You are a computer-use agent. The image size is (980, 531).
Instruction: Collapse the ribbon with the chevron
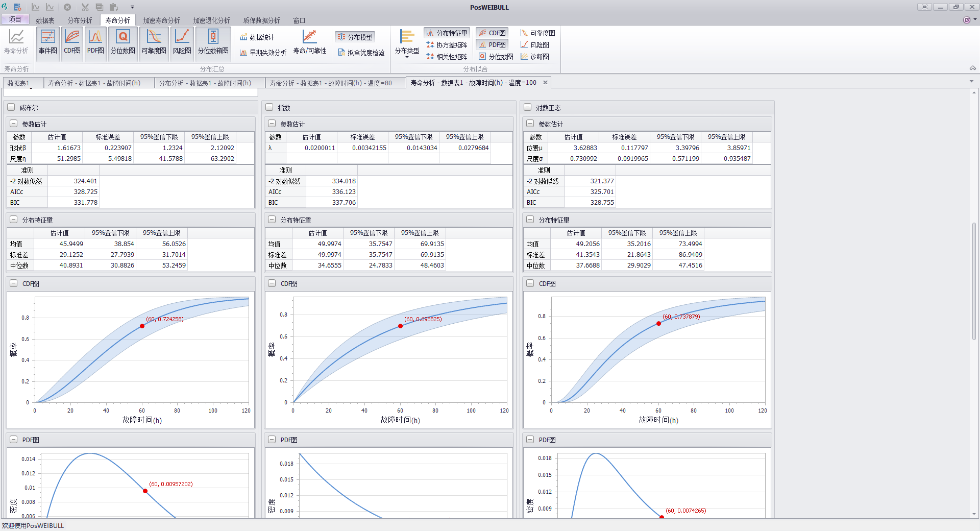tap(973, 68)
